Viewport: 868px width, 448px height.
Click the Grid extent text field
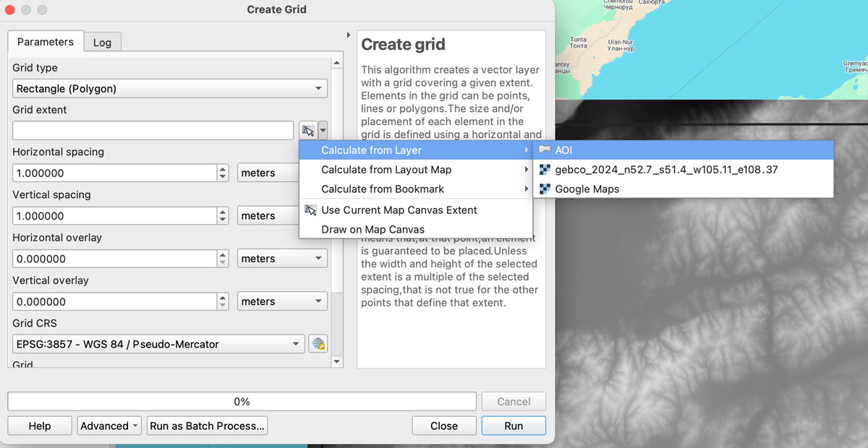point(153,131)
